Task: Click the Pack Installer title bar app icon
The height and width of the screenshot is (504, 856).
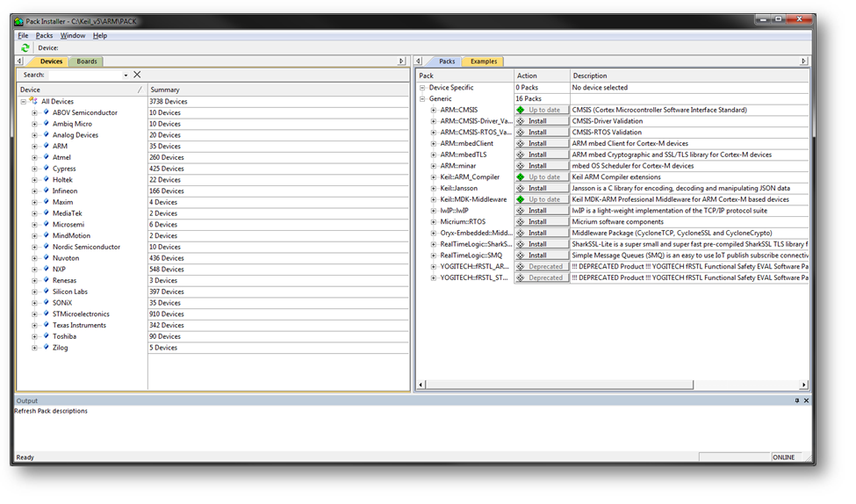Action: [19, 21]
